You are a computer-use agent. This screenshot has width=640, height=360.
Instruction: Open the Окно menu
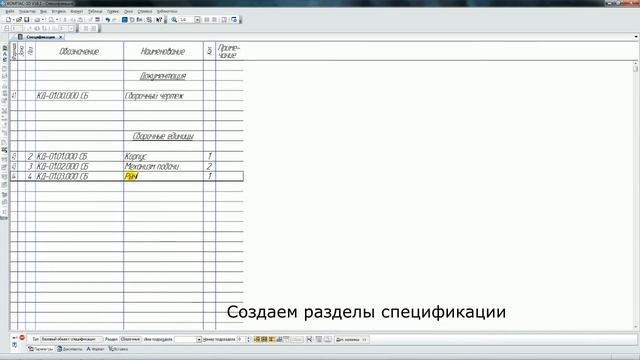pyautogui.click(x=129, y=11)
